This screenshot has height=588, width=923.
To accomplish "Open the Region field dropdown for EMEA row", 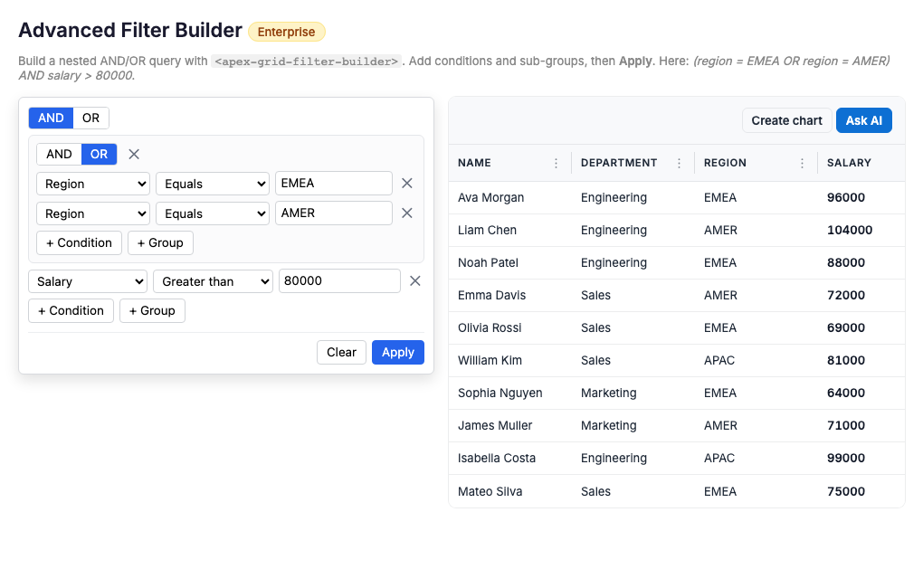I will 93,184.
